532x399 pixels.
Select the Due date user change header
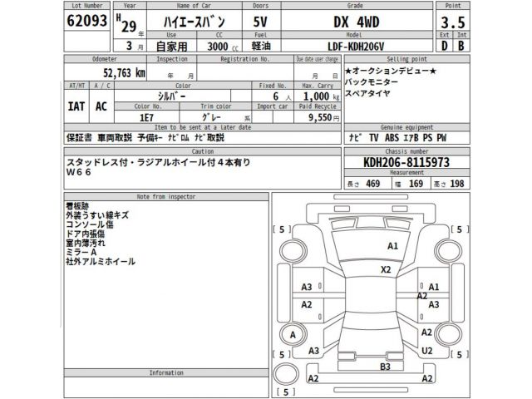[x=318, y=59]
